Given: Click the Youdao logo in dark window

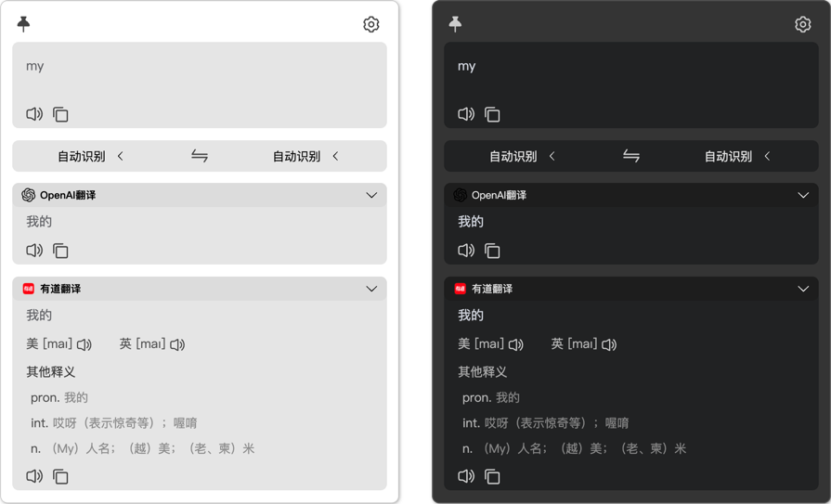Looking at the screenshot, I should tap(461, 289).
